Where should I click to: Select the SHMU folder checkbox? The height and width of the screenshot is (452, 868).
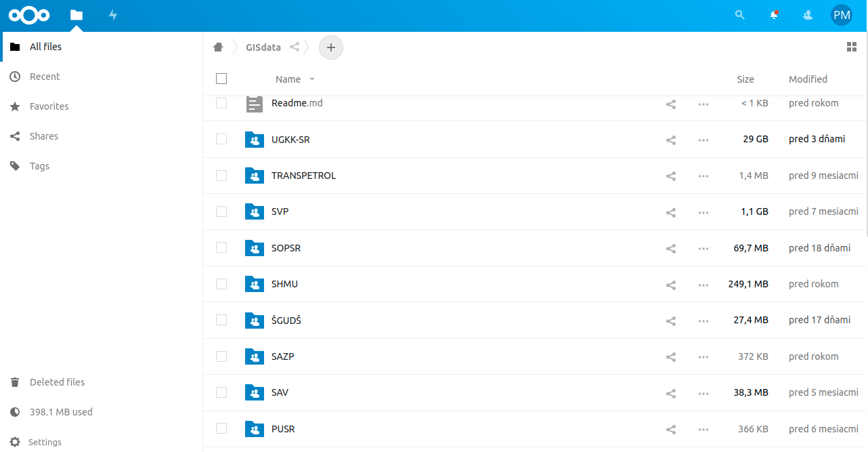(x=221, y=284)
